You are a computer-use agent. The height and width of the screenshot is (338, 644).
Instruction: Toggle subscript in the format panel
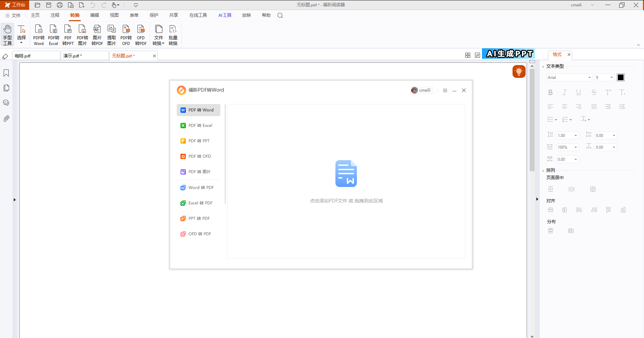tap(622, 92)
